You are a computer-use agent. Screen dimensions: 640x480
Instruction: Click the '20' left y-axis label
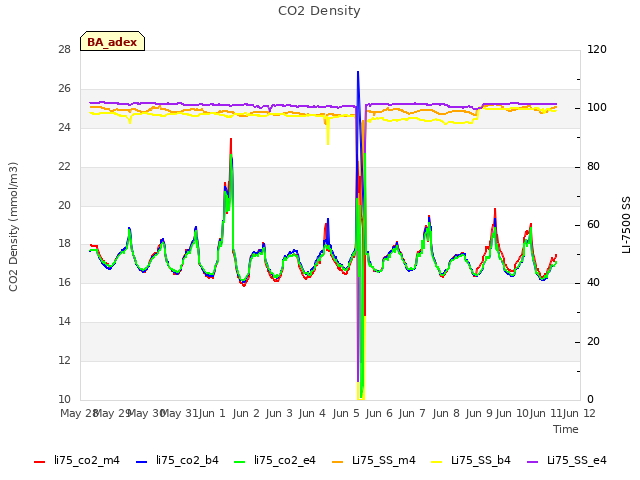(64, 205)
